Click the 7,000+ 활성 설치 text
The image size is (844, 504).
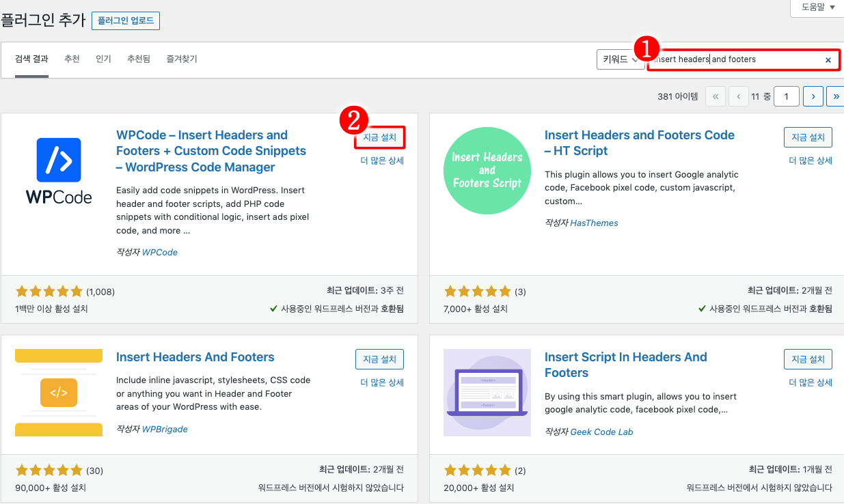tap(476, 309)
